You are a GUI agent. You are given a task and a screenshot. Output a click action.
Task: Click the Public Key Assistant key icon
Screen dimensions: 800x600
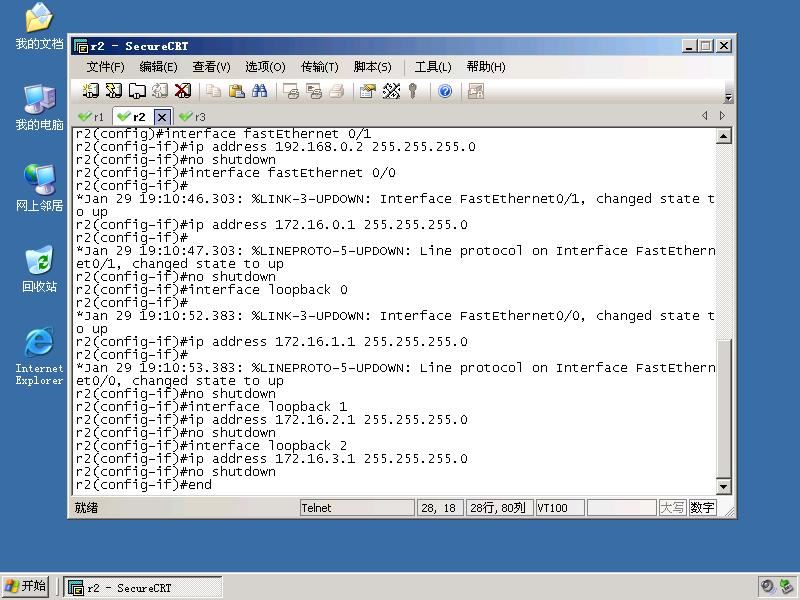tap(413, 91)
